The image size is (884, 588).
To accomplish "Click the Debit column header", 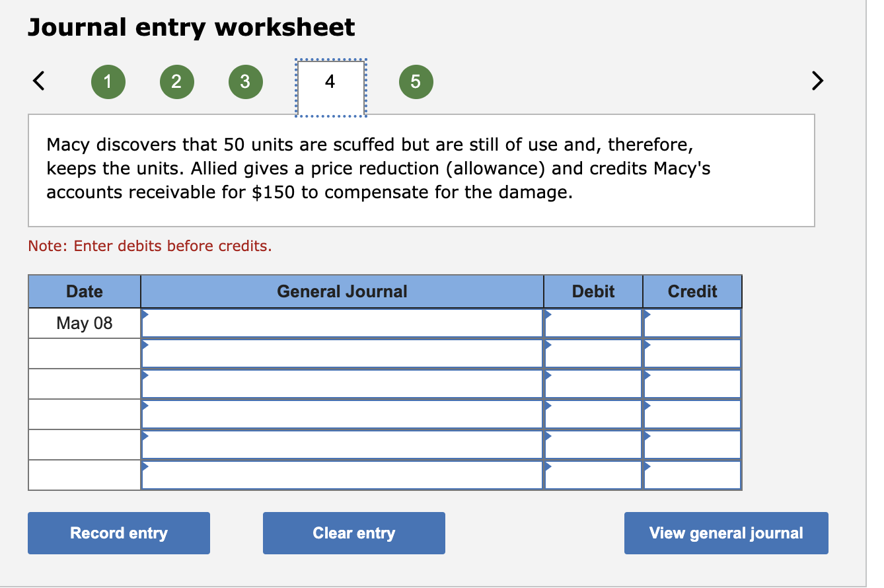I will [x=593, y=291].
